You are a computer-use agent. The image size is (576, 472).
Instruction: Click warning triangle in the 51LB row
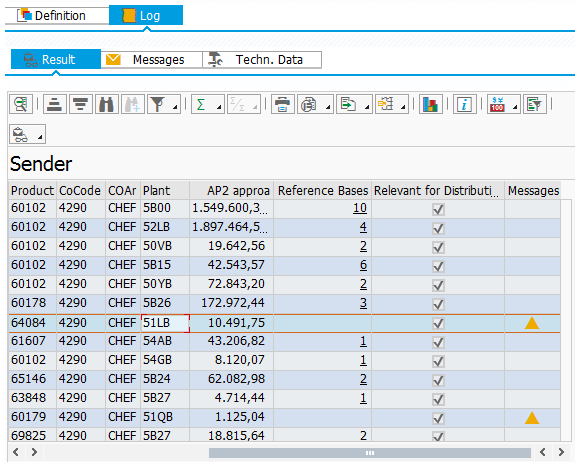[532, 323]
